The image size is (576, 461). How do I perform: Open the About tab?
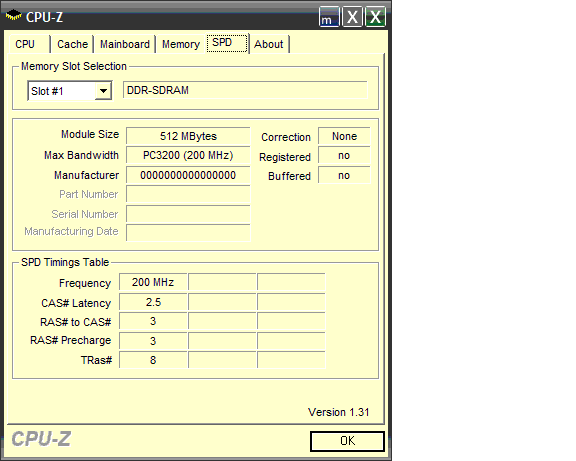(269, 44)
